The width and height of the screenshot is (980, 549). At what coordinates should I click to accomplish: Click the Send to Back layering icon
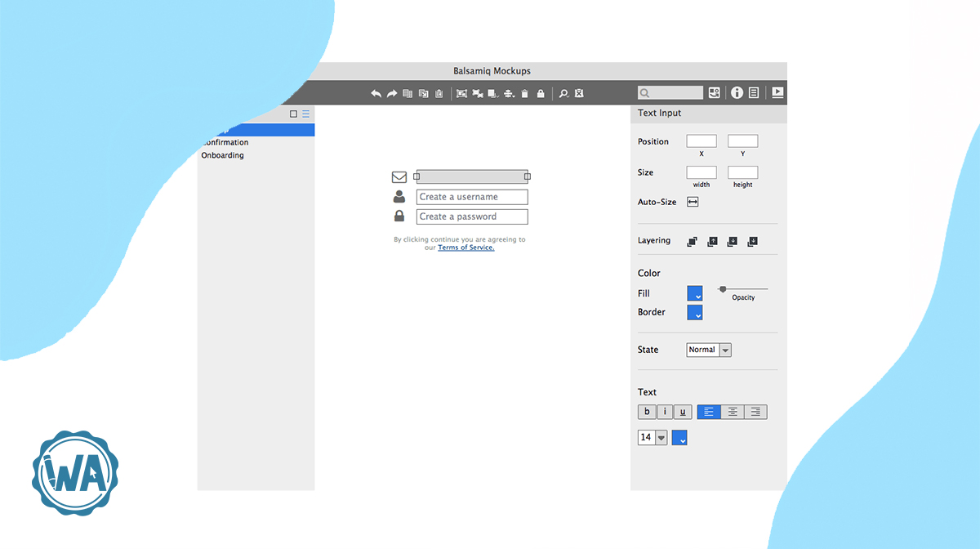[751, 241]
